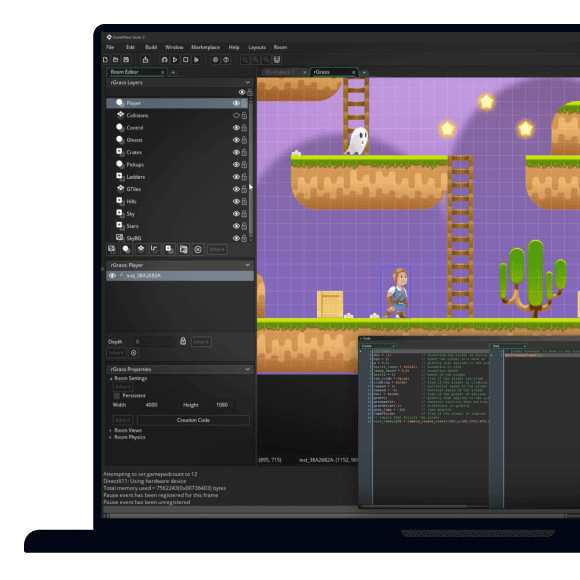The width and height of the screenshot is (580, 580).
Task: Click the Zoom In magnifier in the toolbar
Action: 256,60
